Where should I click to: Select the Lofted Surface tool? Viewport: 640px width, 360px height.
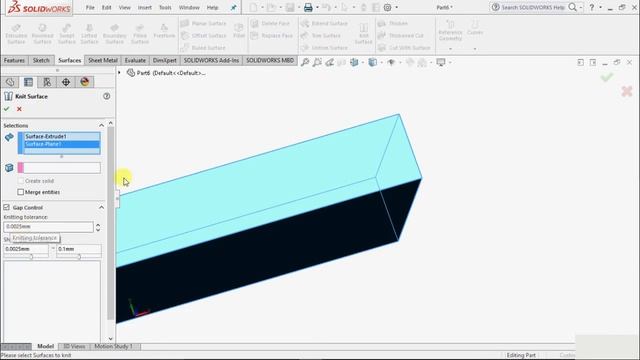coord(89,34)
